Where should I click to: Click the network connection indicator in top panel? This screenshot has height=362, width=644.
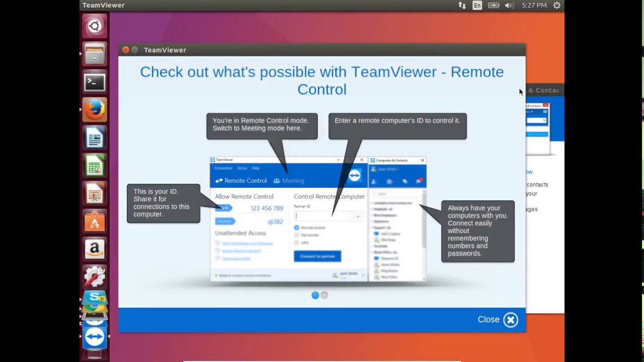tap(462, 5)
